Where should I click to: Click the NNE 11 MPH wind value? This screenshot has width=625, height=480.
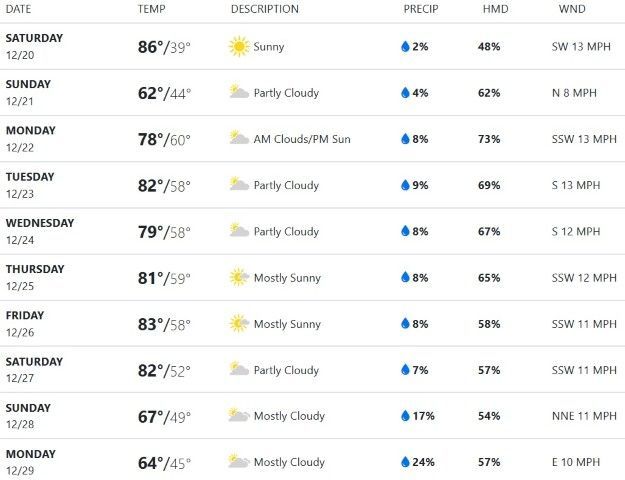(x=584, y=416)
